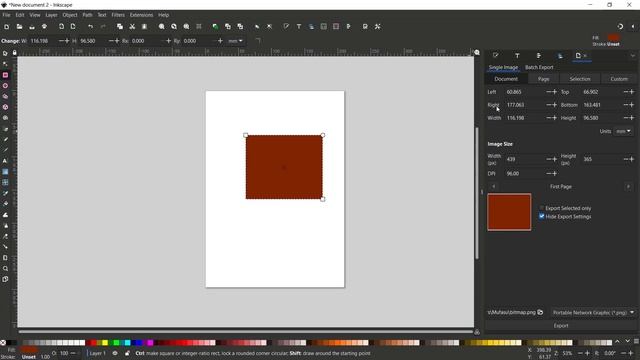Viewport: 640px width, 360px height.
Task: Select the Zoom tool in the toolbox
Action: pyautogui.click(x=5, y=269)
